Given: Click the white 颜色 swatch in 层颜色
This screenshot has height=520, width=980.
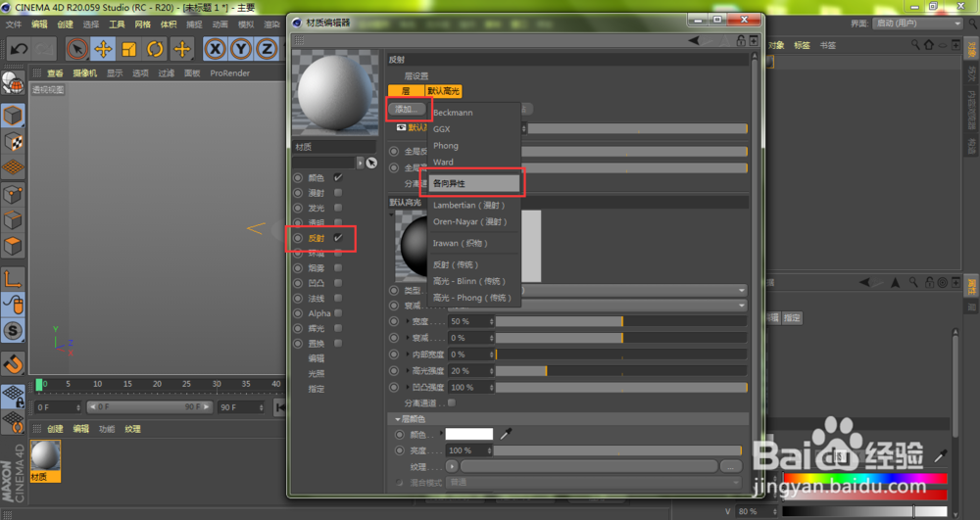Looking at the screenshot, I should [469, 434].
